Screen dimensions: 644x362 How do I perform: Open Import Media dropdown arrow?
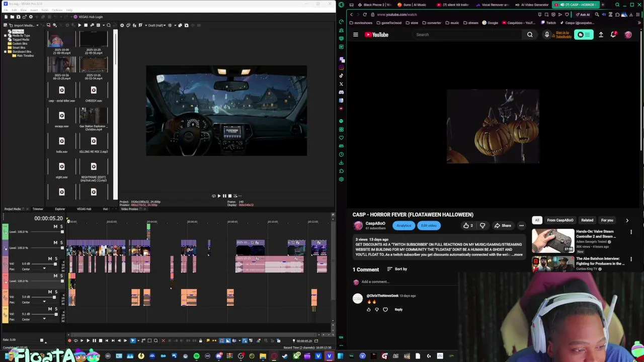[37, 25]
